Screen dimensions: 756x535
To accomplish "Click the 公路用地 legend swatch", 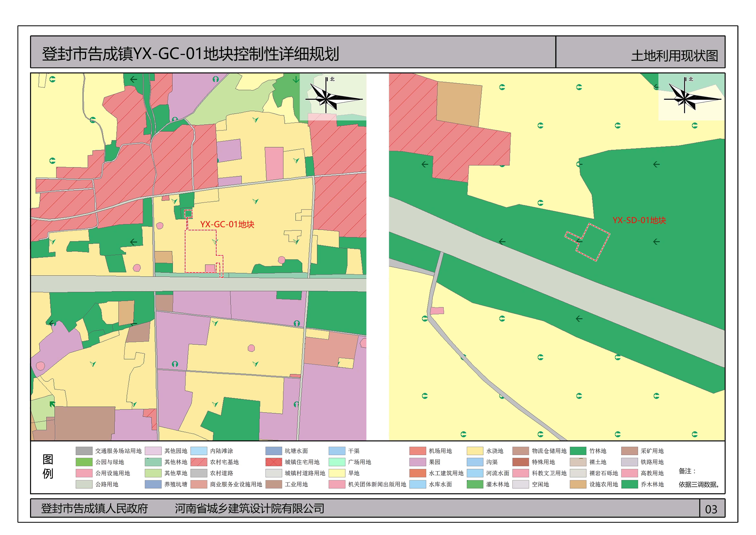I will pos(84,484).
